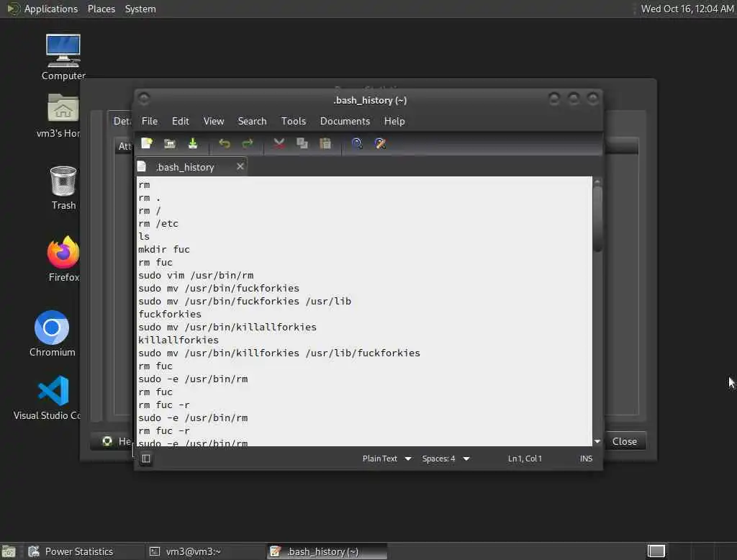
Task: Click Ln 1, Col 1 status entry
Action: click(525, 459)
